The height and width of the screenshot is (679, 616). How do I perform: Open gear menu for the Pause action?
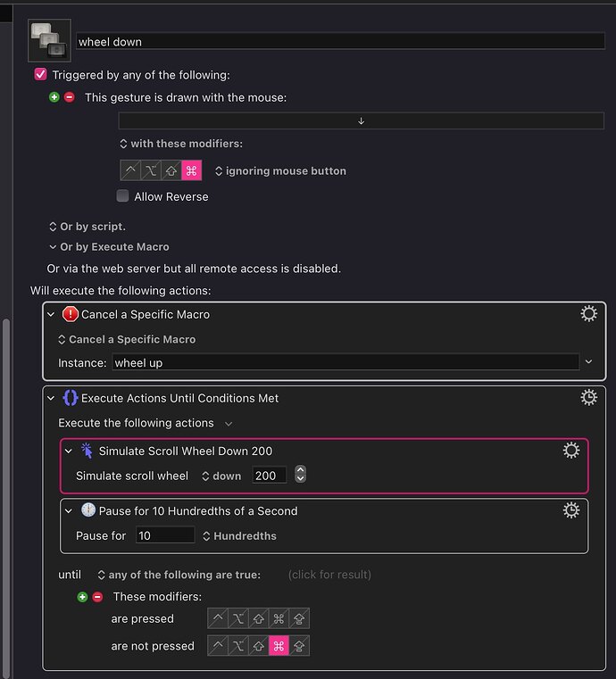[x=571, y=510]
